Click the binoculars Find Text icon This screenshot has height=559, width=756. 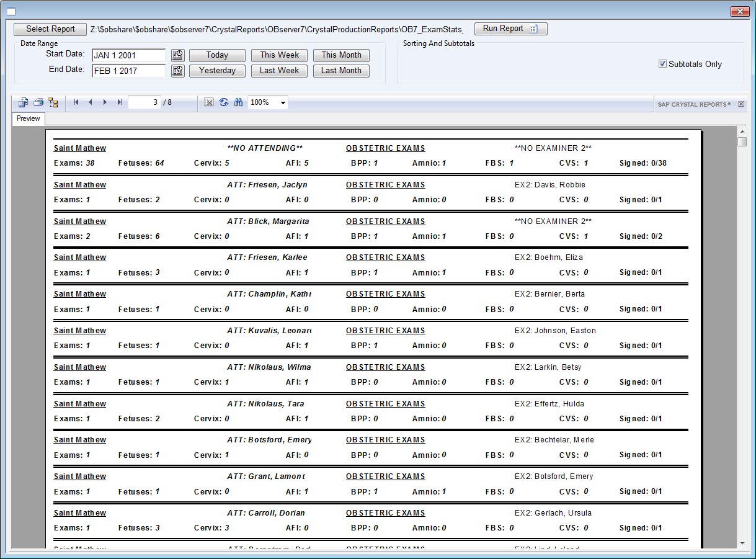pyautogui.click(x=238, y=102)
